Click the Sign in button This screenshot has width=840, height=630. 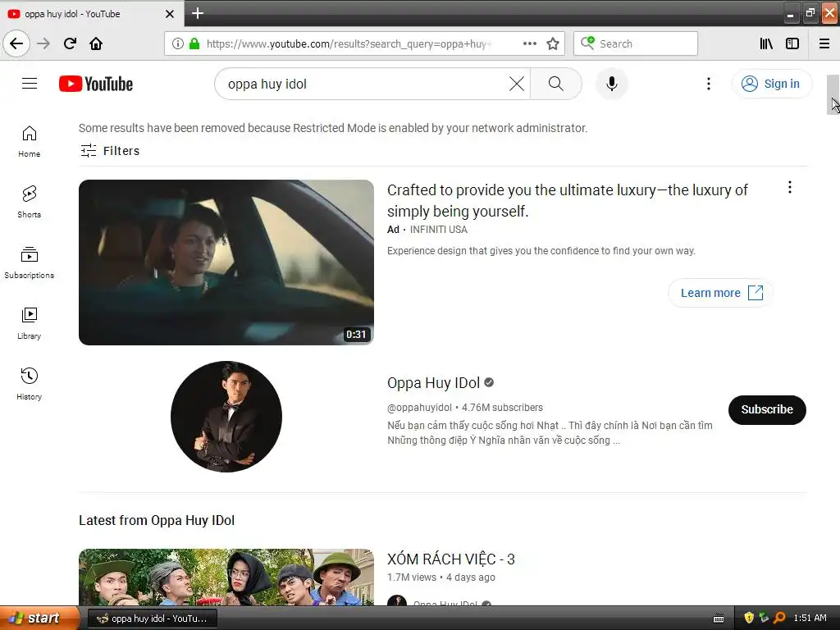point(771,84)
